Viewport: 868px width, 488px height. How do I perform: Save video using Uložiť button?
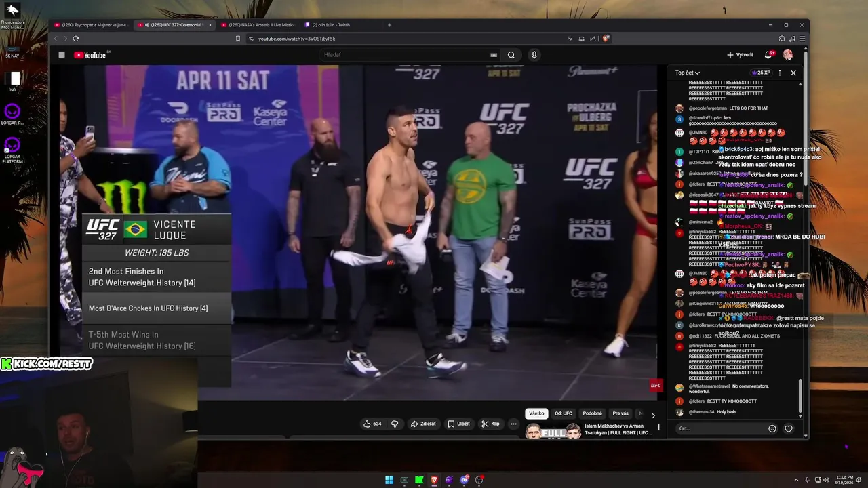(x=458, y=424)
